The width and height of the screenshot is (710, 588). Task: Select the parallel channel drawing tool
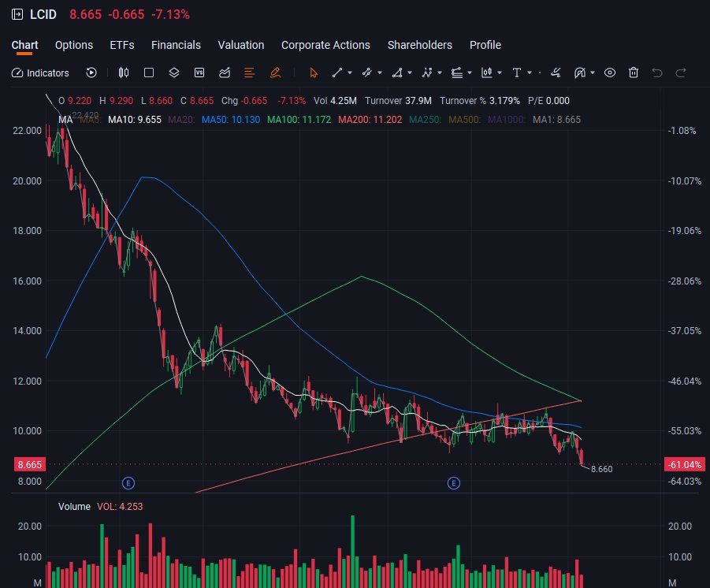tap(366, 73)
